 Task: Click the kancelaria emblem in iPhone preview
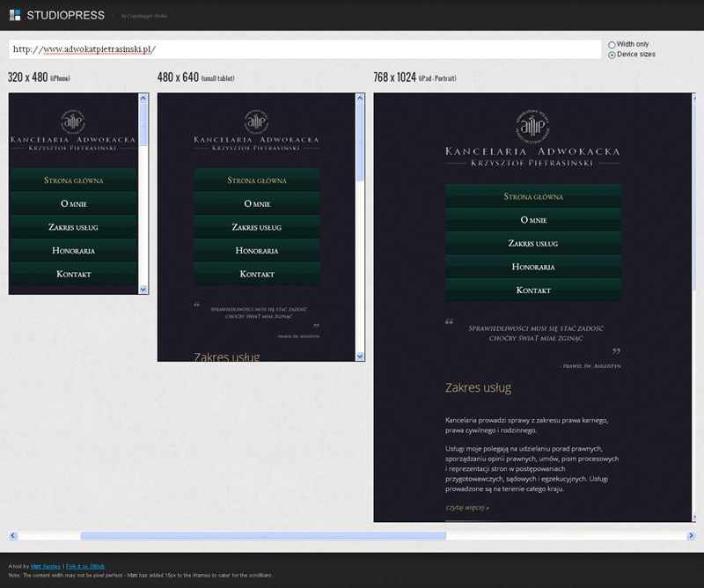coord(72,122)
